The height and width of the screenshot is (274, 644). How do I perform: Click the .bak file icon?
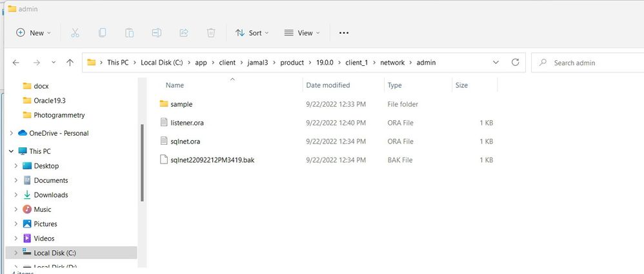pos(164,159)
